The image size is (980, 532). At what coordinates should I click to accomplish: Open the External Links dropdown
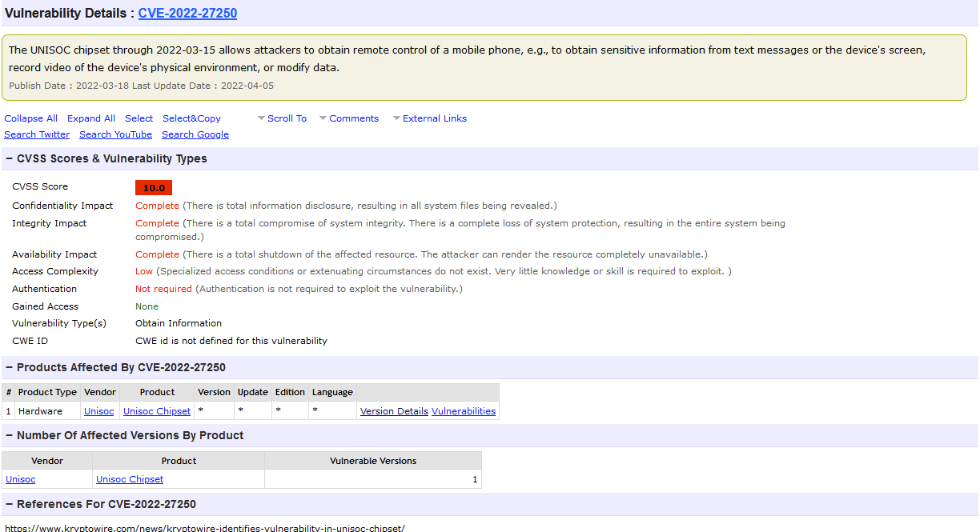430,118
